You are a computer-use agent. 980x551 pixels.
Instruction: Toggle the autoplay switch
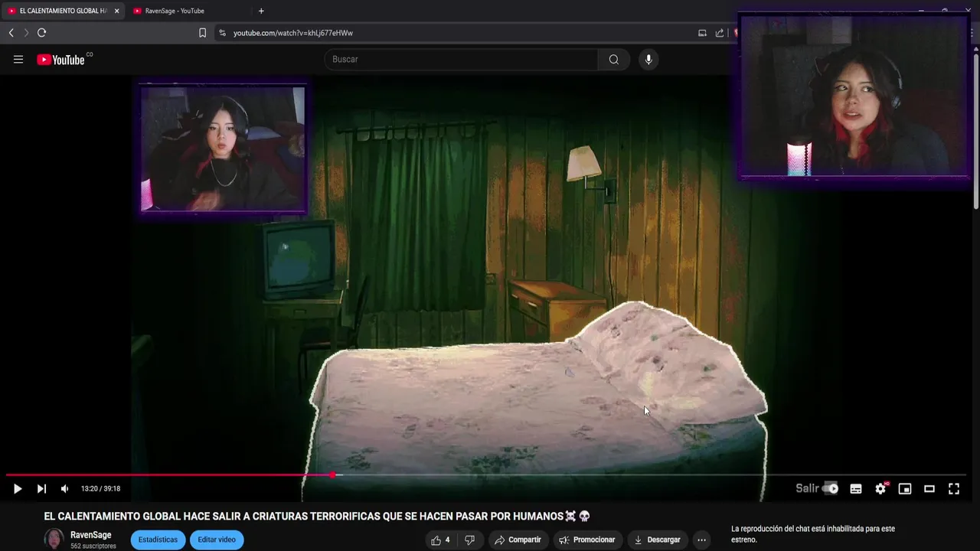[830, 488]
